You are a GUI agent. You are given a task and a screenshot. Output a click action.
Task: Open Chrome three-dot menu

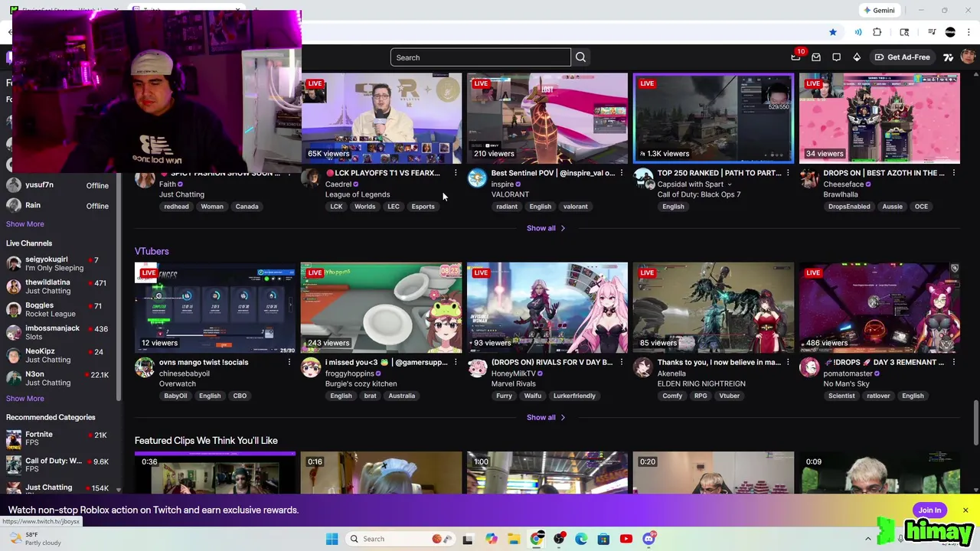click(969, 32)
